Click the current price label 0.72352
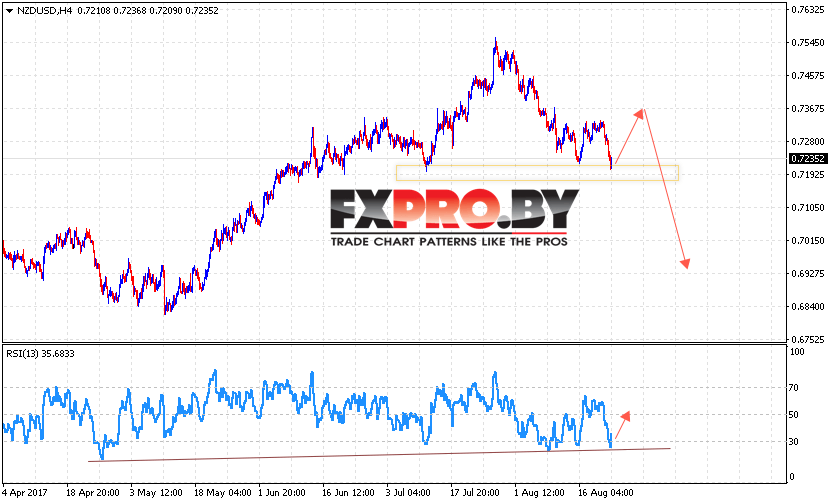This screenshot has height=504, width=829. pyautogui.click(x=808, y=159)
